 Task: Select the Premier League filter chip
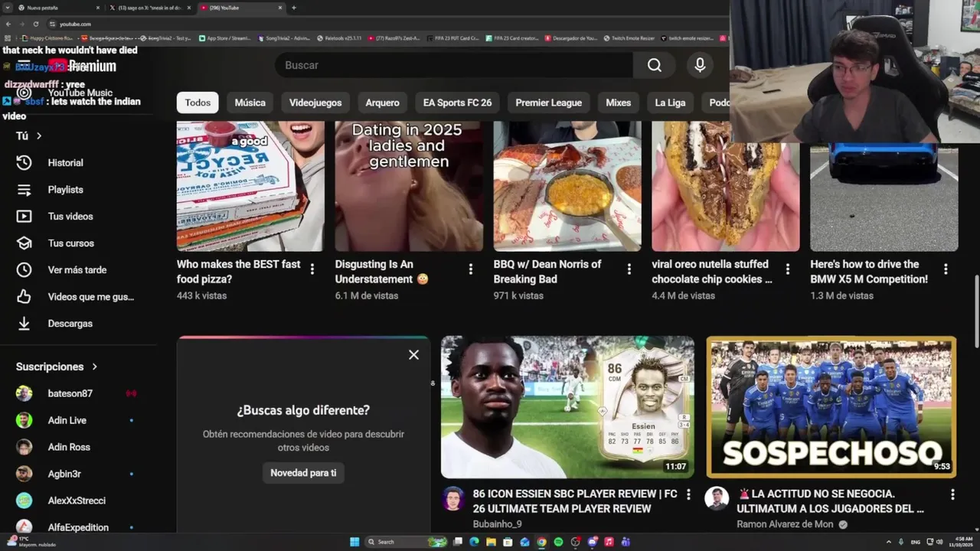pos(549,103)
